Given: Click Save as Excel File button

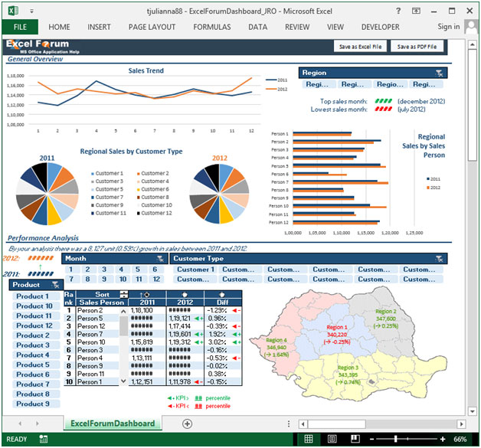Looking at the screenshot, I should (x=360, y=47).
